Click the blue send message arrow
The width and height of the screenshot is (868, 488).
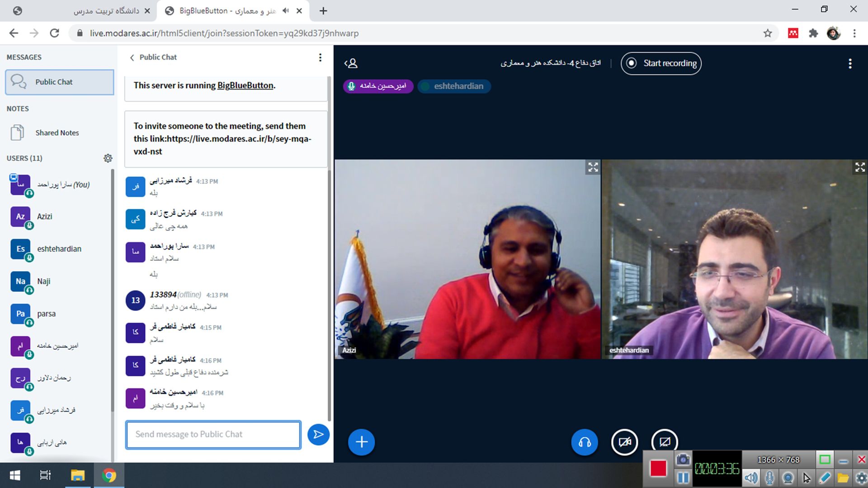click(x=318, y=434)
